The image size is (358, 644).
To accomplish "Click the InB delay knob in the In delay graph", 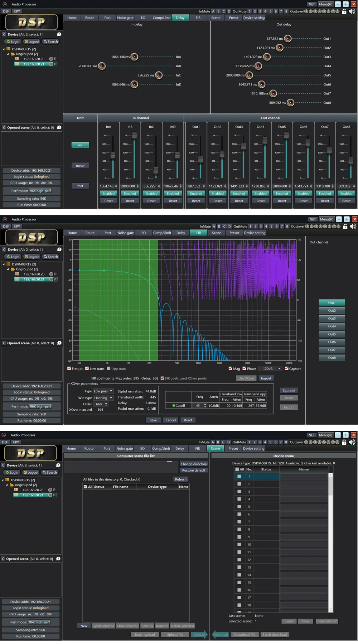I will [x=102, y=66].
